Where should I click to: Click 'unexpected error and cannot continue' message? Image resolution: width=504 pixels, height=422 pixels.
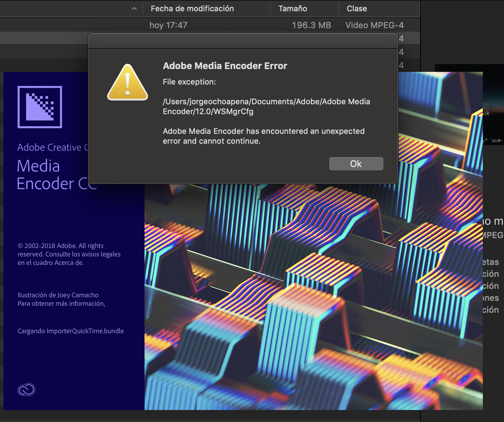point(264,136)
